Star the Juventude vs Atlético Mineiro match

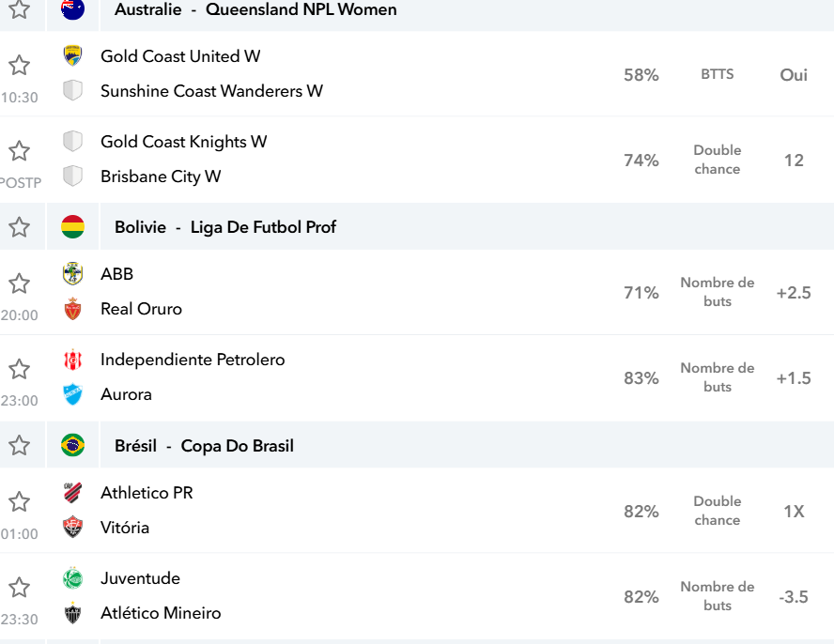[x=19, y=587]
